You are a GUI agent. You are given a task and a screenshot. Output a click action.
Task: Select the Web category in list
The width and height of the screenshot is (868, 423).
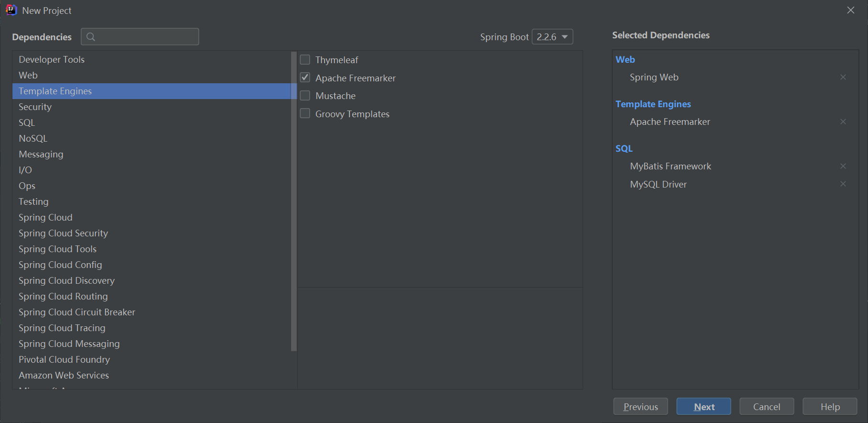[x=152, y=75]
